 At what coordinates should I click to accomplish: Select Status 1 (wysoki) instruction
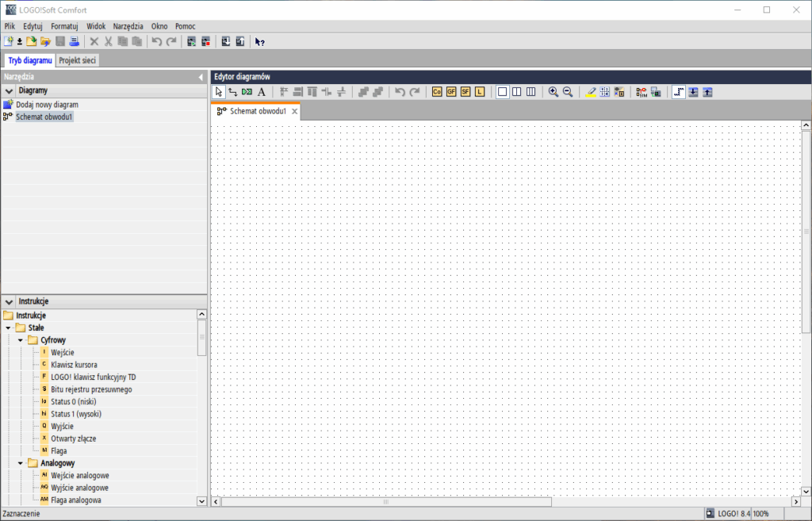pyautogui.click(x=76, y=414)
